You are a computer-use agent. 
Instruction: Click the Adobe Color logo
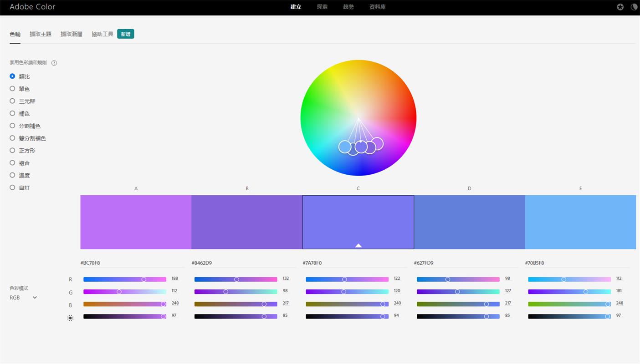pos(32,7)
